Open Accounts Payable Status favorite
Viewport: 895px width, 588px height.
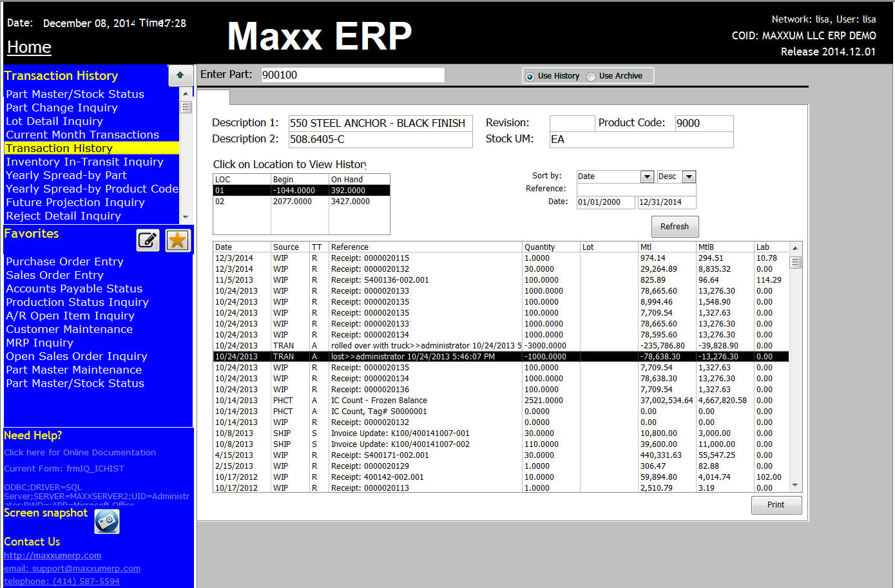[x=74, y=289]
